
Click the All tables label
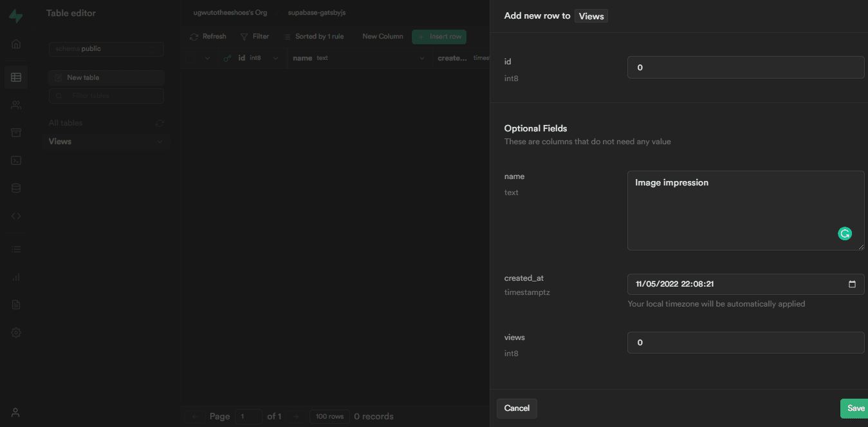pos(66,123)
